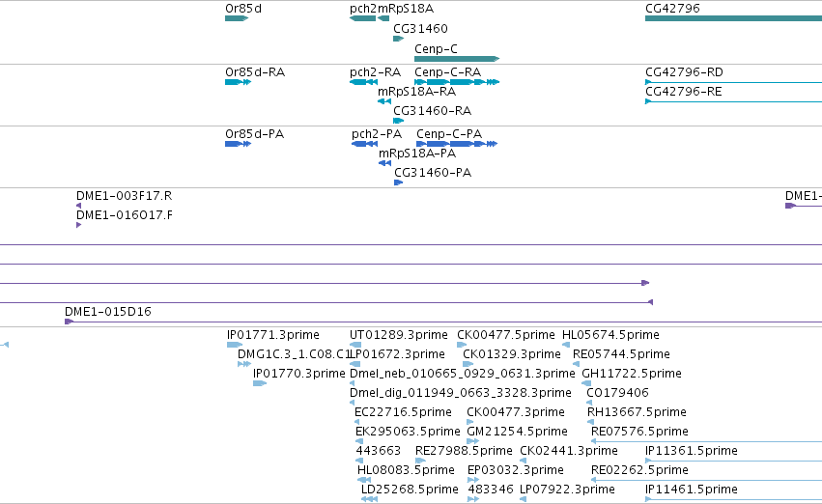Click the mRpS18A gene label
The image size is (822, 504).
[406, 9]
